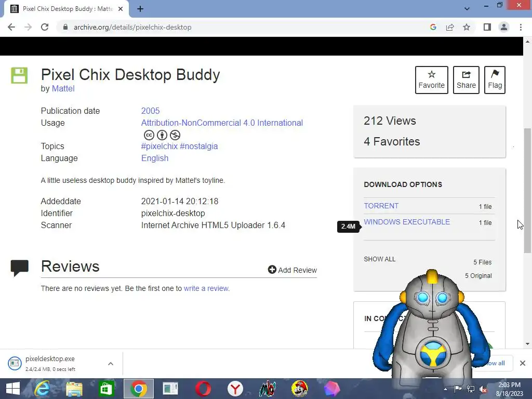Close the Pixel Chix Desktop Buddy tab
532x399 pixels.
point(121,9)
